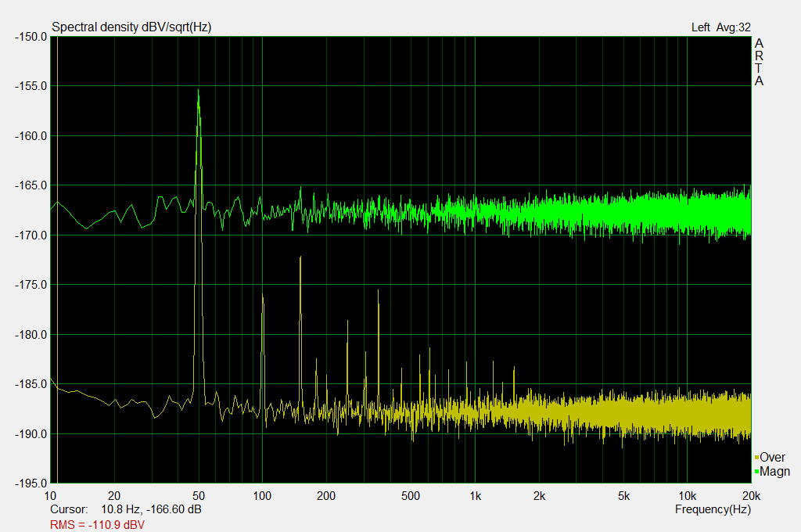Click the '50' frequency axis label
801x532 pixels.
(199, 496)
